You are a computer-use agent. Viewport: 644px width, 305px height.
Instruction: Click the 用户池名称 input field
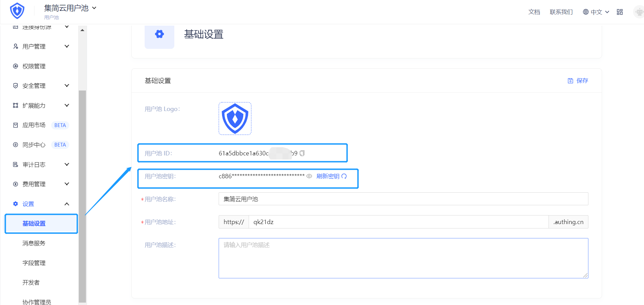[x=403, y=199]
